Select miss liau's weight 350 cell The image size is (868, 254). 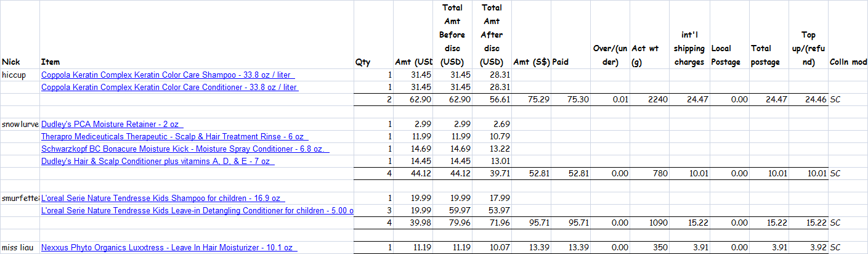[649, 247]
